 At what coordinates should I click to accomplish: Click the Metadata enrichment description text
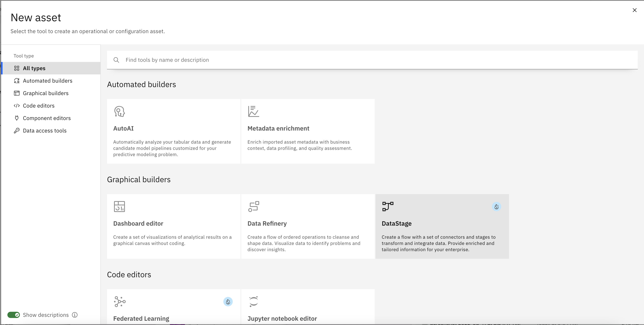(300, 145)
